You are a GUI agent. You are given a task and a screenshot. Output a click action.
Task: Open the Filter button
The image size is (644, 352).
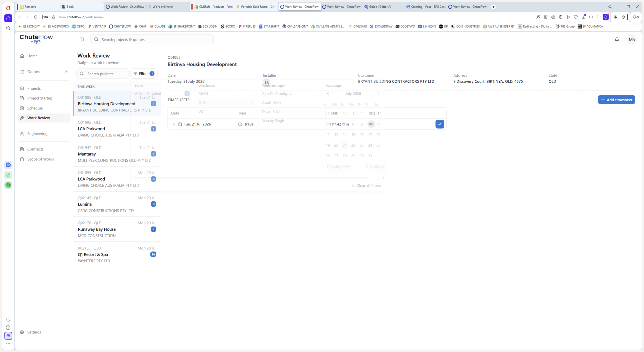[144, 73]
